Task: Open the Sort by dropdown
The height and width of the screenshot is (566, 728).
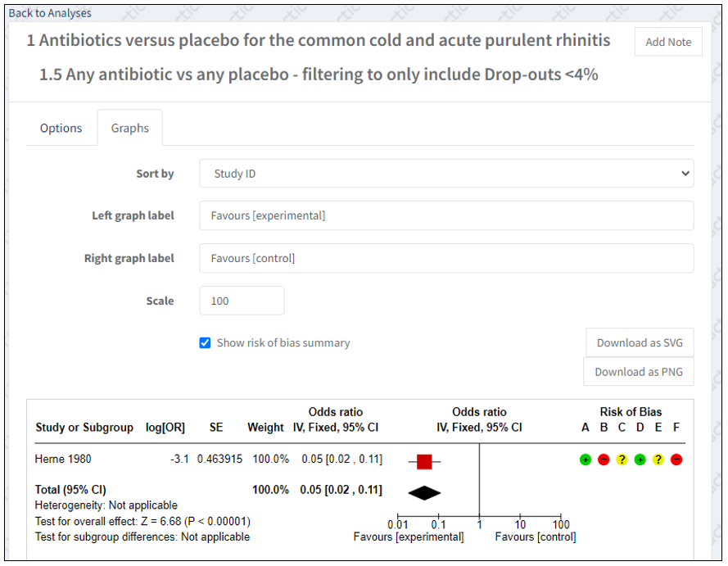Action: click(x=446, y=174)
